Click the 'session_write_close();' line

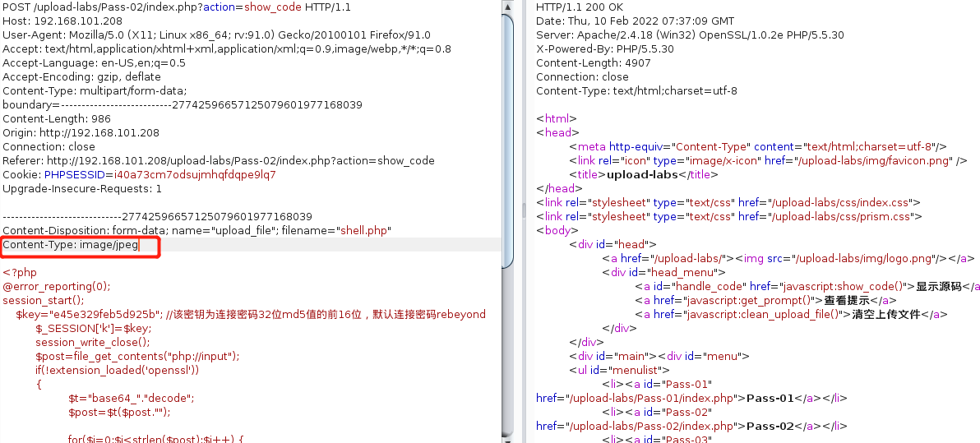[x=93, y=342]
